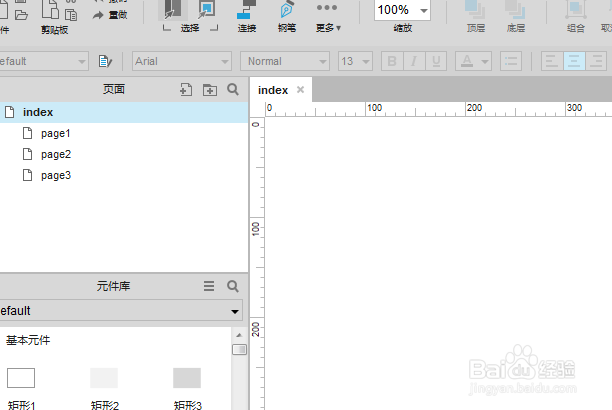This screenshot has height=410, width=612.
Task: Toggle Bold formatting
Action: point(392,61)
